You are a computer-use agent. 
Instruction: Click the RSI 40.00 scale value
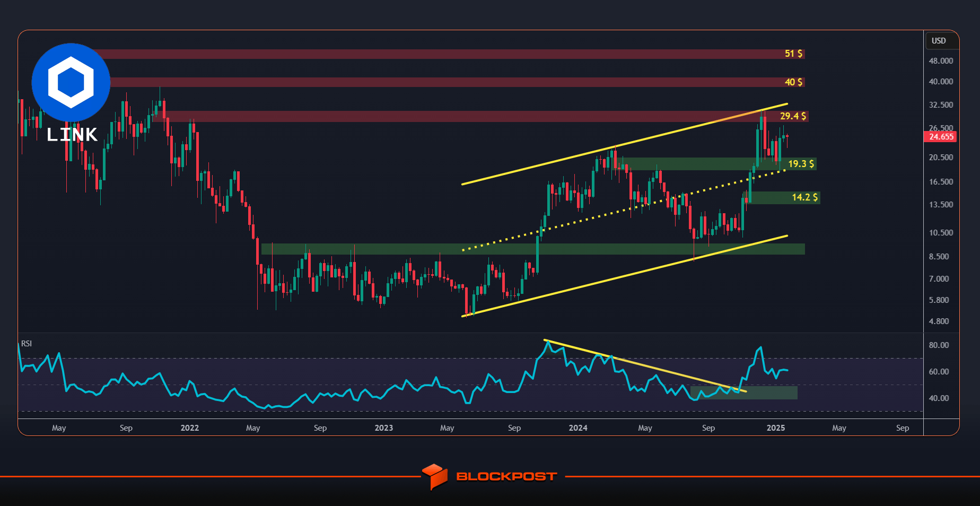(x=939, y=398)
